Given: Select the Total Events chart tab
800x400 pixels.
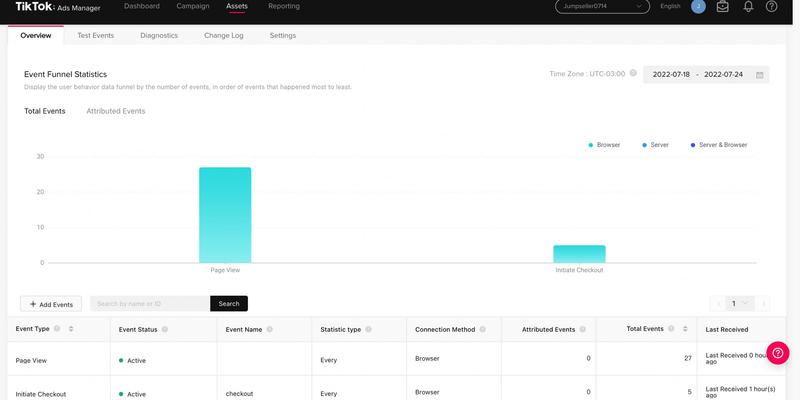Looking at the screenshot, I should pyautogui.click(x=45, y=111).
